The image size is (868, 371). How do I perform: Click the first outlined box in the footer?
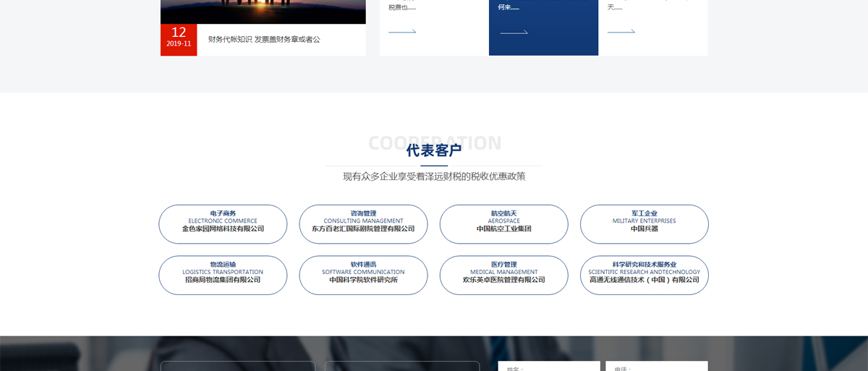[237, 366]
